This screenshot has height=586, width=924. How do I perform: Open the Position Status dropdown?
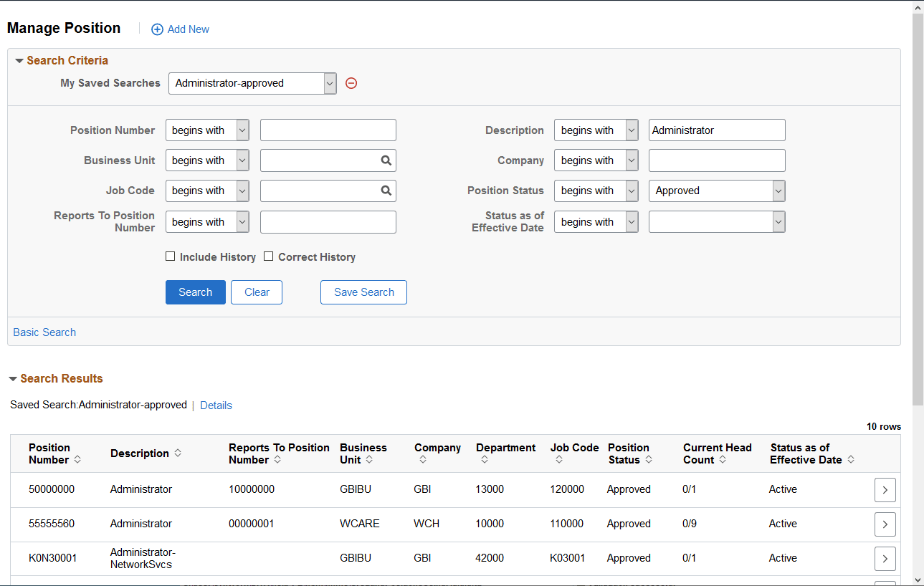tap(778, 191)
